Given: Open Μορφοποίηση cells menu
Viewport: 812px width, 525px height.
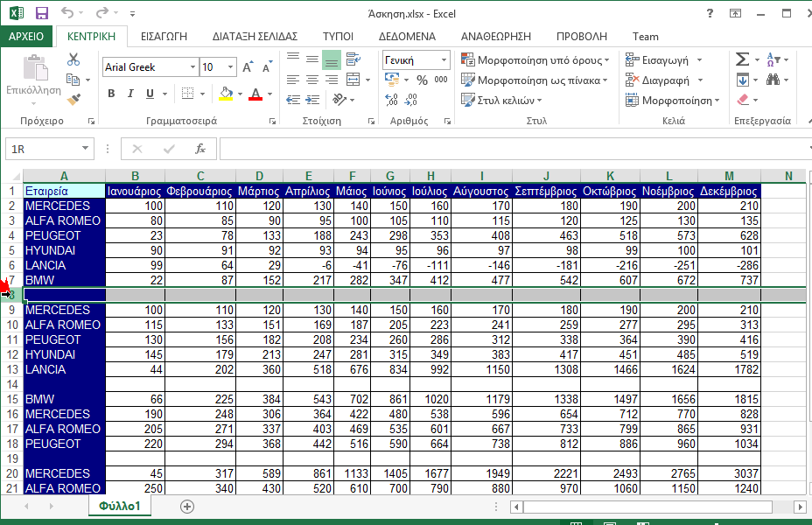Looking at the screenshot, I should click(672, 101).
